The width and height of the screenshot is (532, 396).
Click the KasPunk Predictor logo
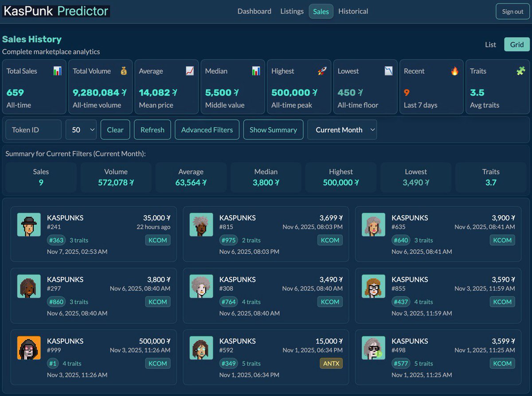(x=56, y=11)
